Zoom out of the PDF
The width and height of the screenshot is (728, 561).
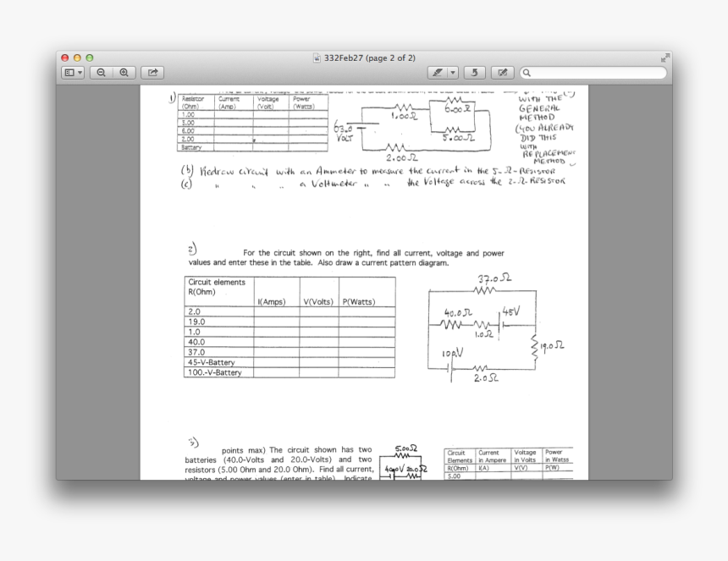point(101,73)
